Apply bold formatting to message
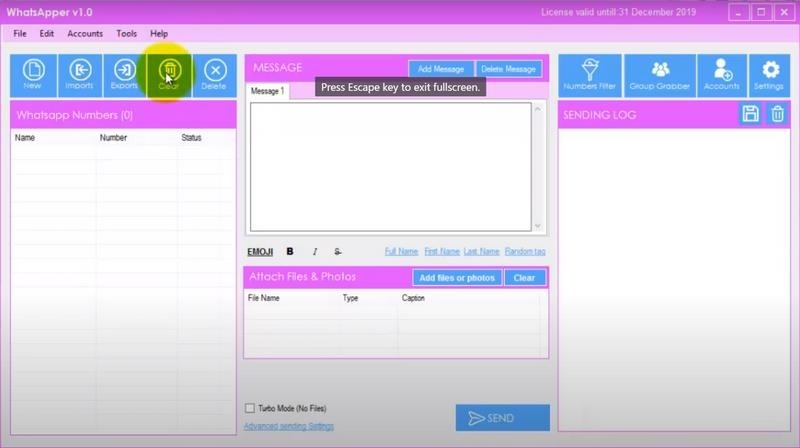 pos(290,252)
